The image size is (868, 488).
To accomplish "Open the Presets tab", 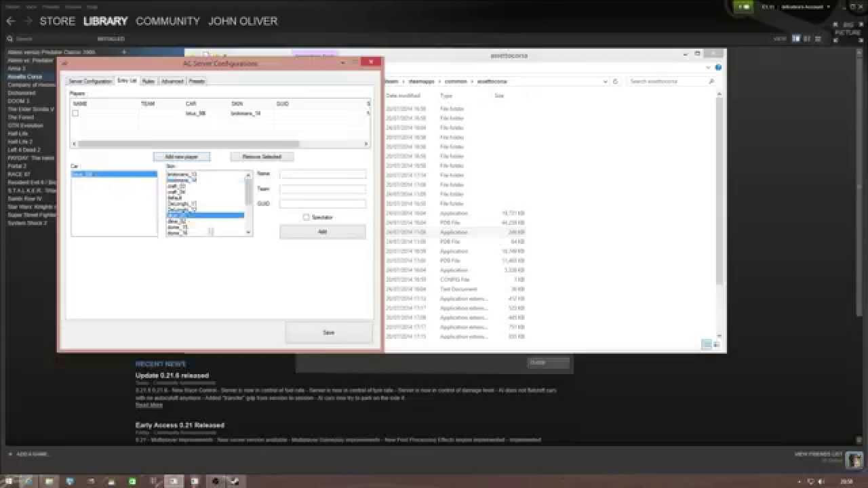I will 197,81.
